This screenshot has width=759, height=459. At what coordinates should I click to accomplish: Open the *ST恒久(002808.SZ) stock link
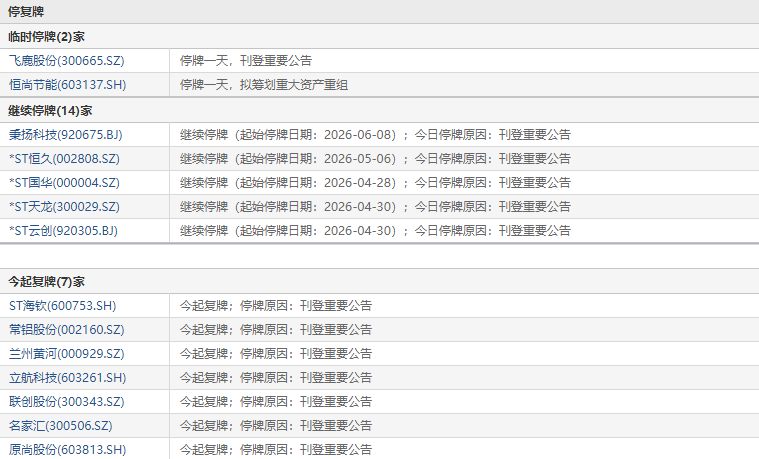coord(64,159)
